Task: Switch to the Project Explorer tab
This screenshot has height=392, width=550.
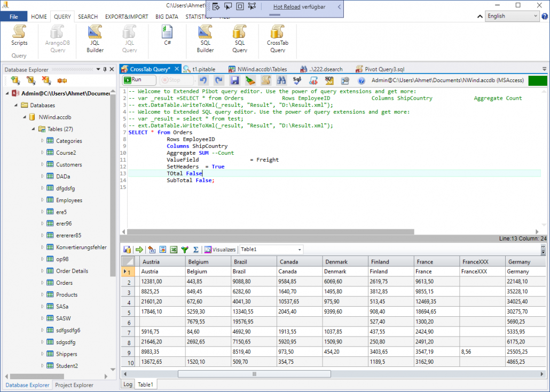Action: click(74, 385)
